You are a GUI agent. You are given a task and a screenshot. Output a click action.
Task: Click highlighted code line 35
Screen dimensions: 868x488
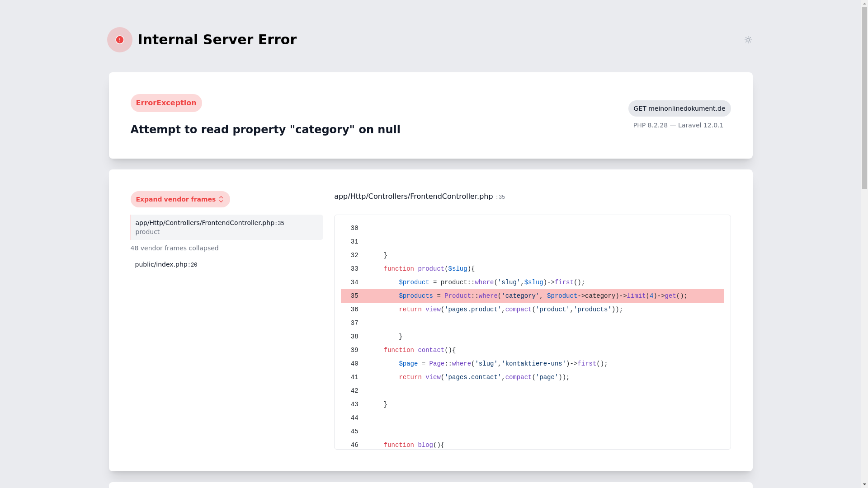click(x=532, y=296)
